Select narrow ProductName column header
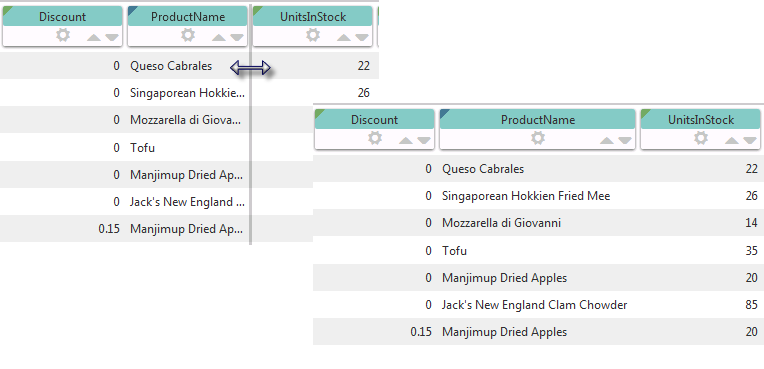 coord(188,17)
